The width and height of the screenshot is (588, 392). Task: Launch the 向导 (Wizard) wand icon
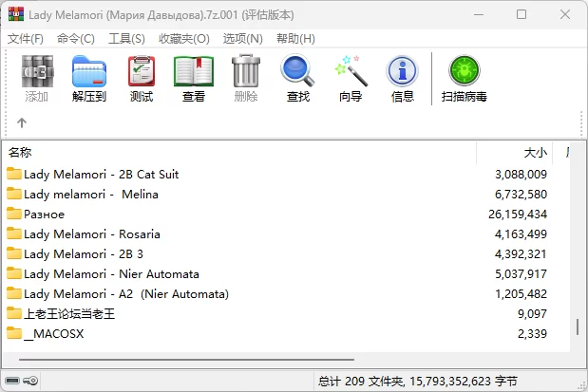pos(351,78)
